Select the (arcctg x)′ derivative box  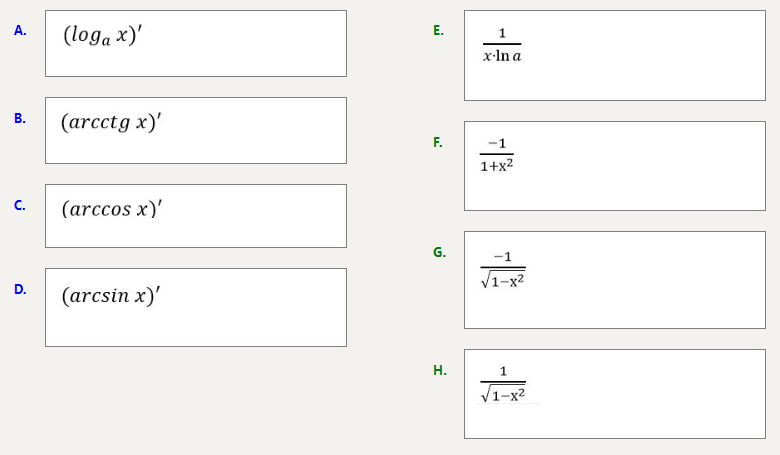196,131
